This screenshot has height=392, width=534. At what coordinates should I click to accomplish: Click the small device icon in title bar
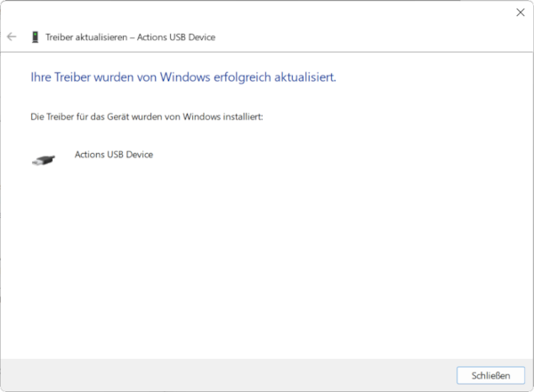[x=35, y=37]
